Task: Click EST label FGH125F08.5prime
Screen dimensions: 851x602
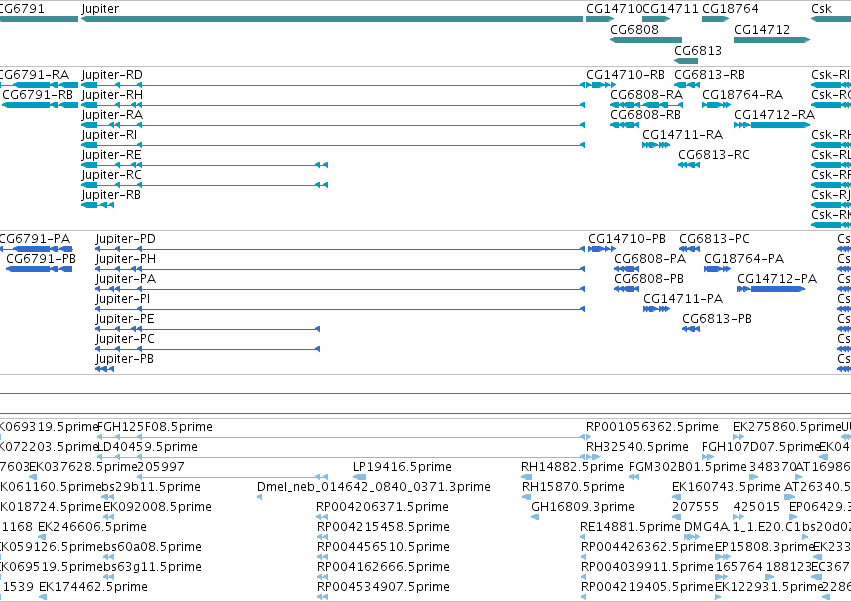Action: (x=155, y=427)
